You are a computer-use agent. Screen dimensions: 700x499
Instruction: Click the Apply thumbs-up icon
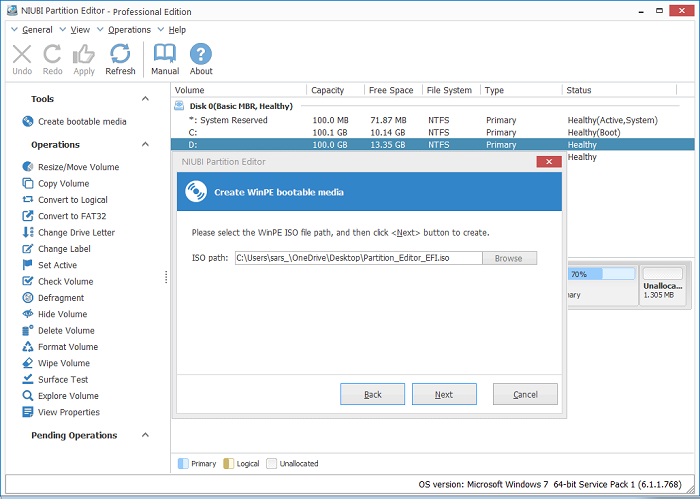point(83,54)
